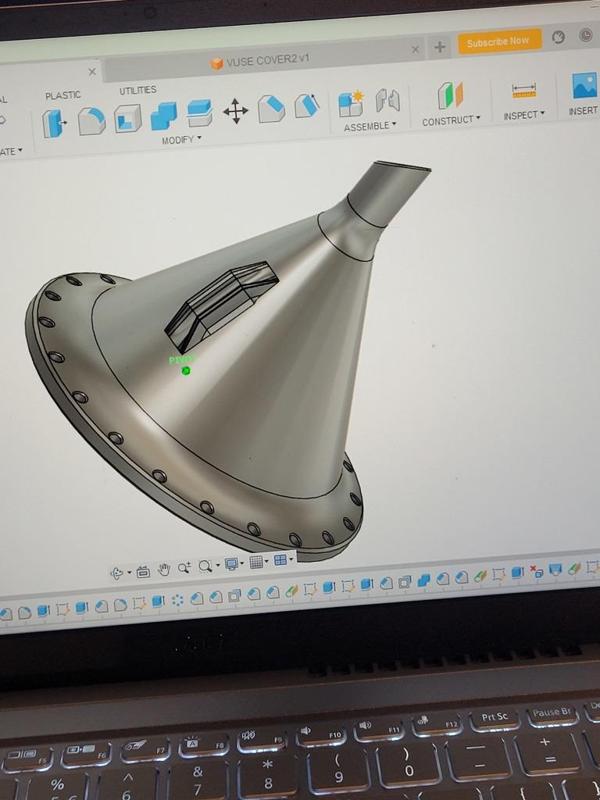
Task: Activate the Zoom tool with plus sign
Action: pyautogui.click(x=184, y=567)
